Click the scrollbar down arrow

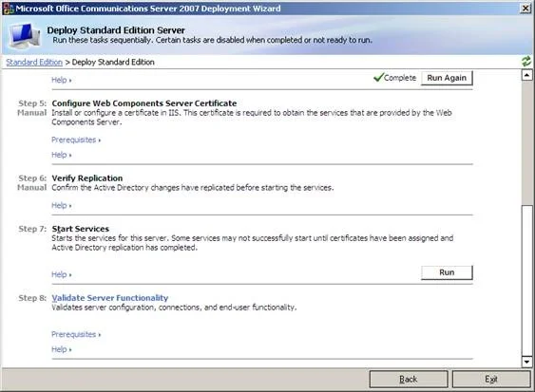(x=526, y=362)
